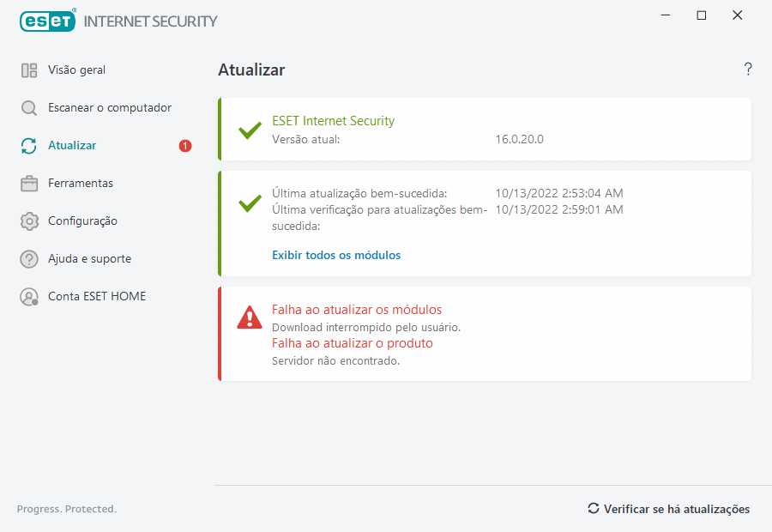Click the Ajuda e suporte question icon
Viewport: 772px width, 532px height.
pos(29,259)
